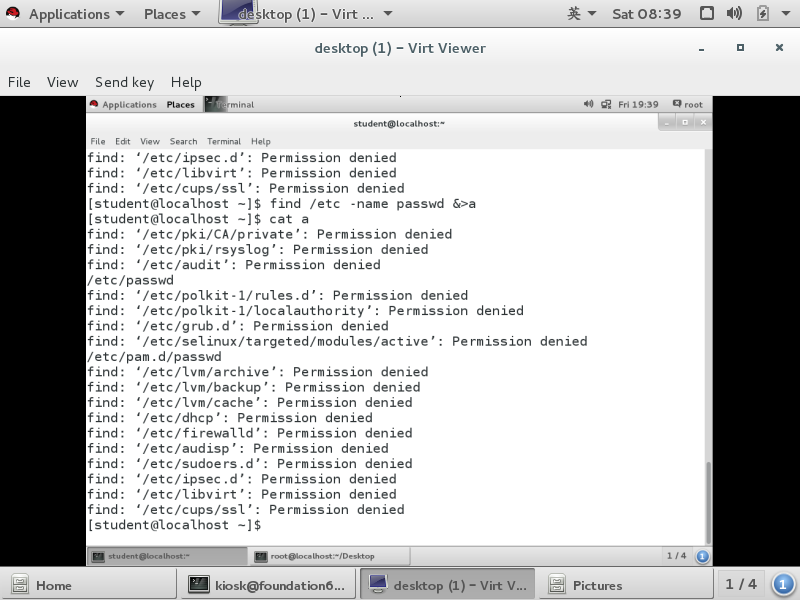Screen dimensions: 800x600
Task: Open Pictures window from host taskbar
Action: coord(626,585)
